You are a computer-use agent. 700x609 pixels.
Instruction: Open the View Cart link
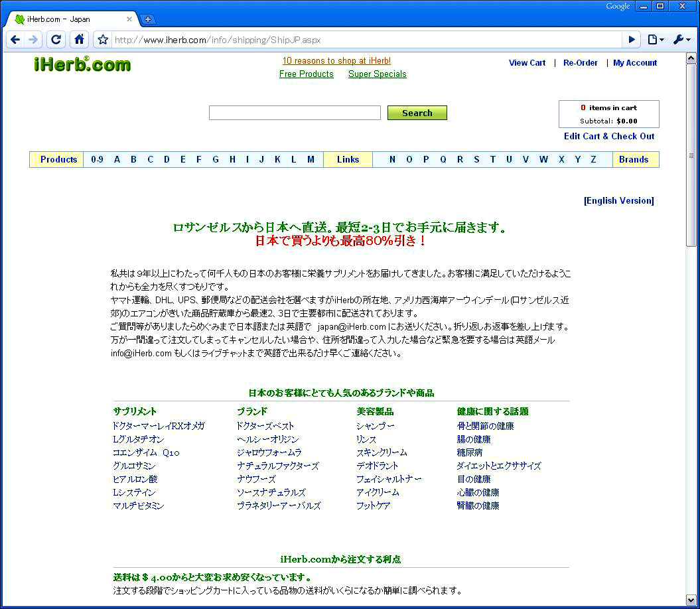click(527, 63)
